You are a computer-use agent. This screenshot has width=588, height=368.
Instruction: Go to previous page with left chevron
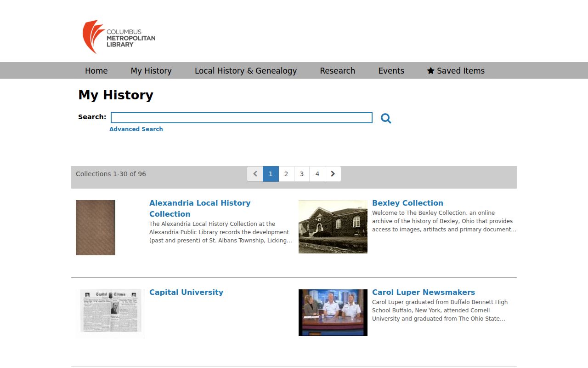point(255,174)
